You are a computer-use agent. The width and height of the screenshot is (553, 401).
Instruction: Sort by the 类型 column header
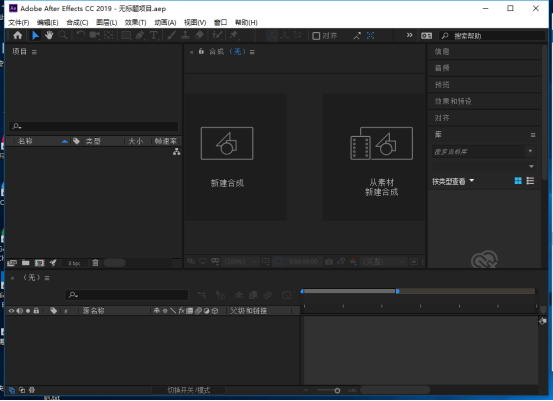tap(93, 141)
